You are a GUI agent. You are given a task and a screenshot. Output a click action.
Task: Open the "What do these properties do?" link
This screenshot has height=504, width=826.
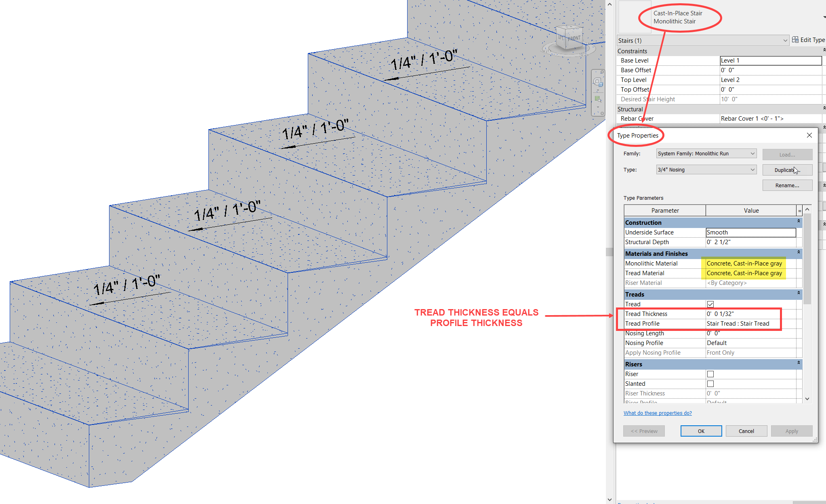click(657, 413)
